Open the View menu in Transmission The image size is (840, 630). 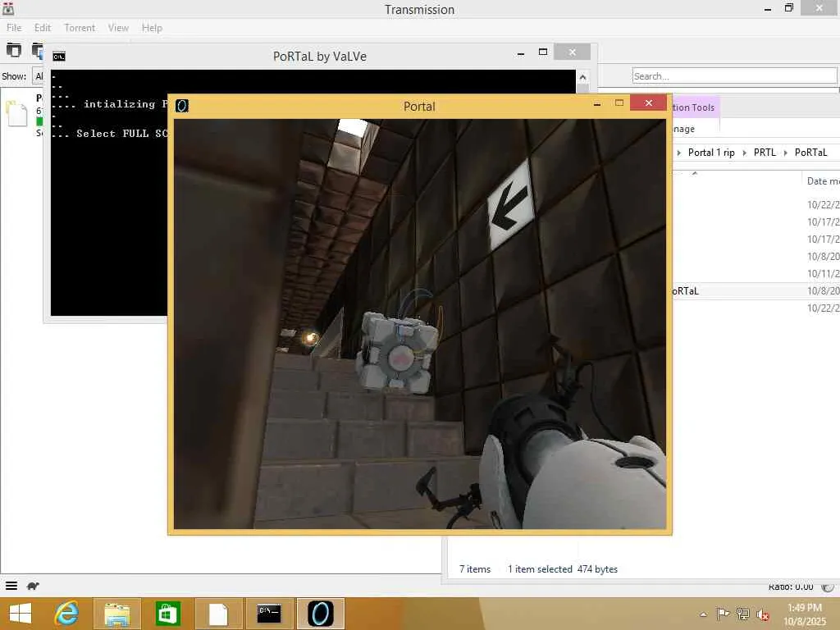pos(118,28)
